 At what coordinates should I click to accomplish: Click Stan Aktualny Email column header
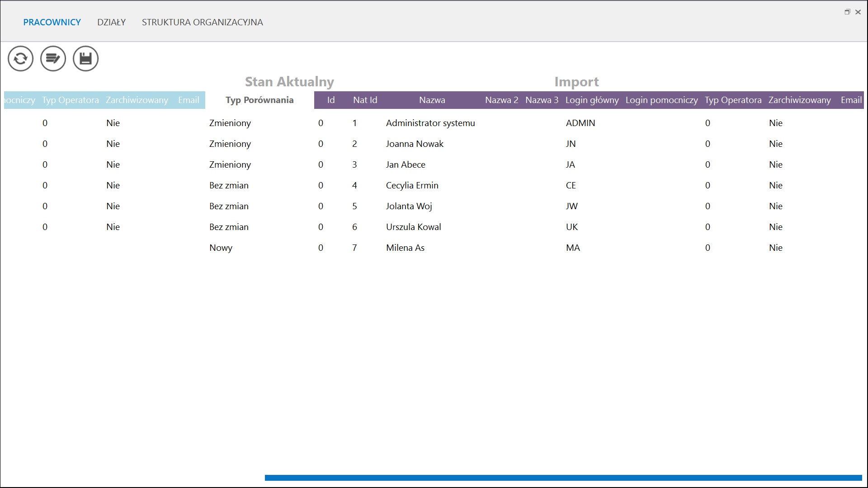[x=189, y=100]
